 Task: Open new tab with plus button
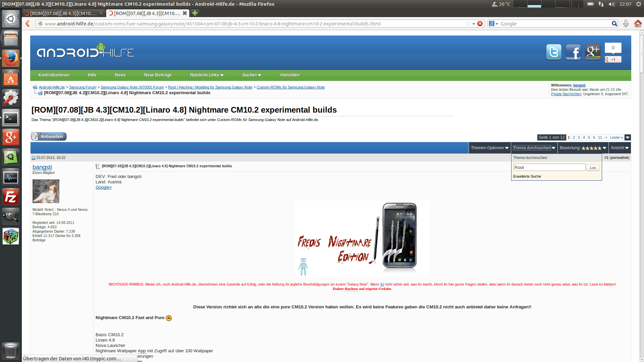195,13
